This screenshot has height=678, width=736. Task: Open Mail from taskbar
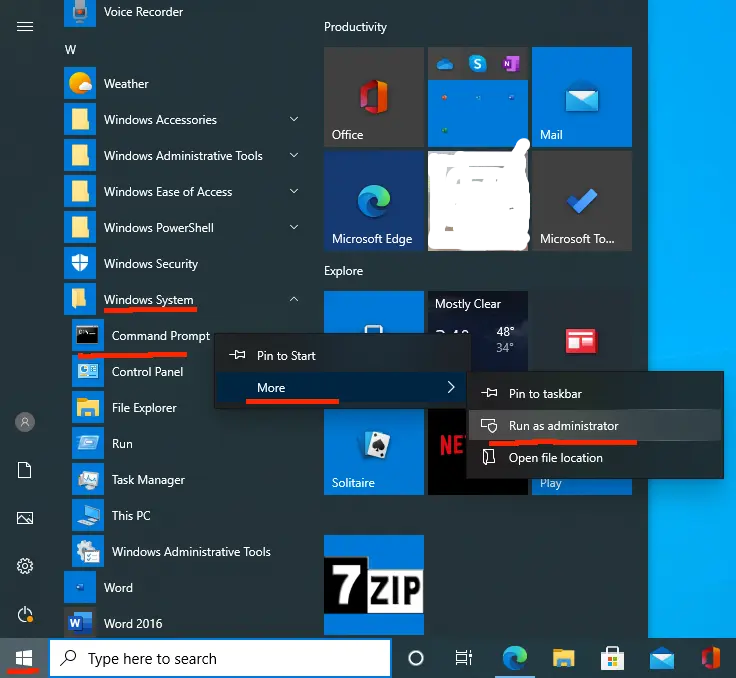662,658
